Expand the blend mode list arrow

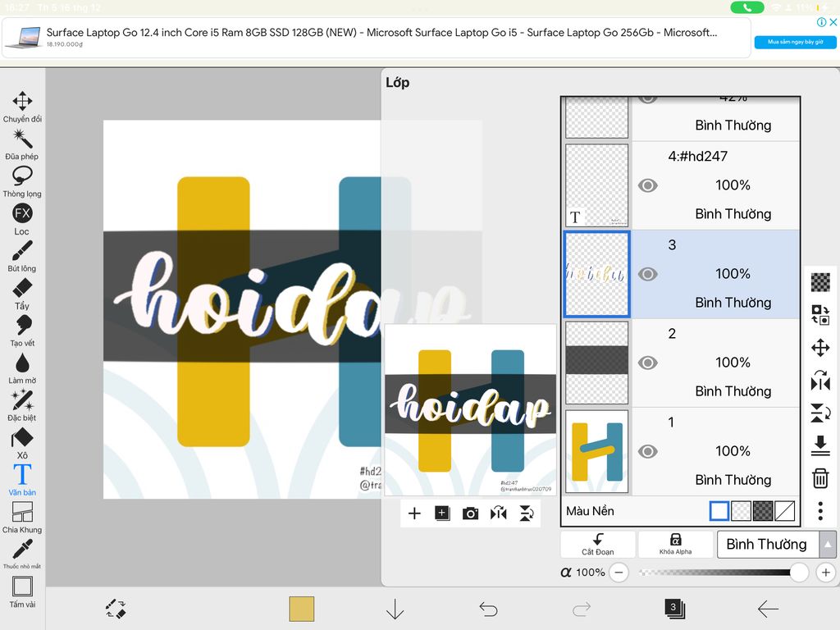828,545
